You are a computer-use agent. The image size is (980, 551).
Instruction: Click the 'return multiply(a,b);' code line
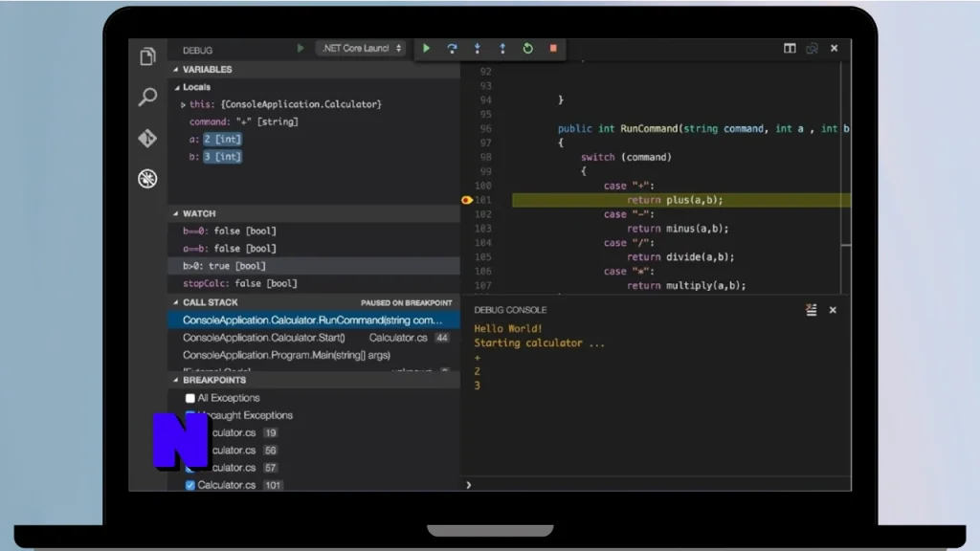click(686, 285)
